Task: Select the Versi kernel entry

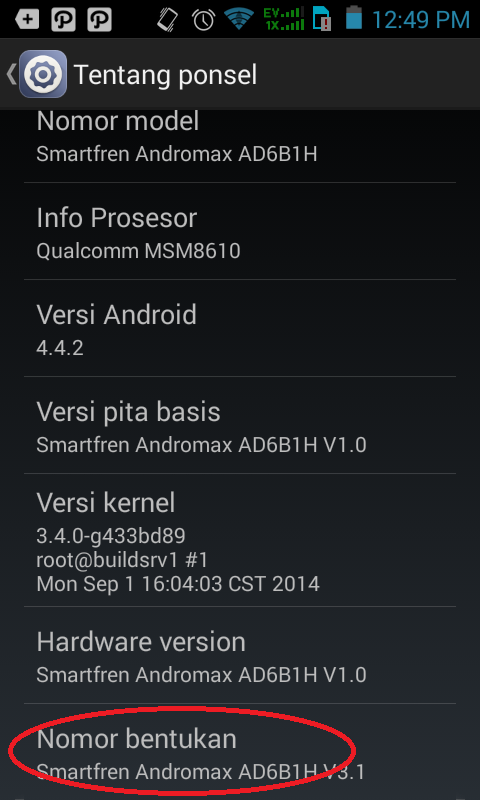Action: tap(240, 540)
